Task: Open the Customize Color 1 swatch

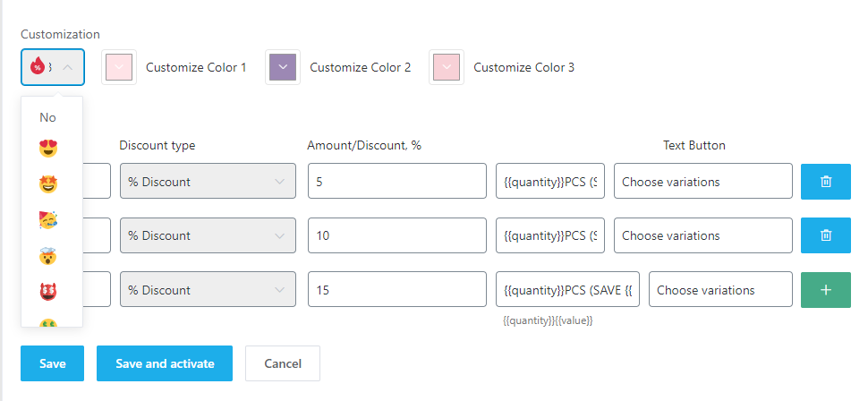Action: pos(119,67)
